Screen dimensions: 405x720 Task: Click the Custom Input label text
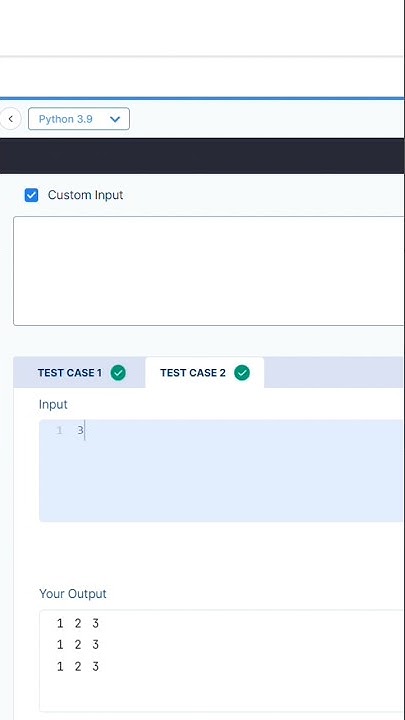[85, 195]
